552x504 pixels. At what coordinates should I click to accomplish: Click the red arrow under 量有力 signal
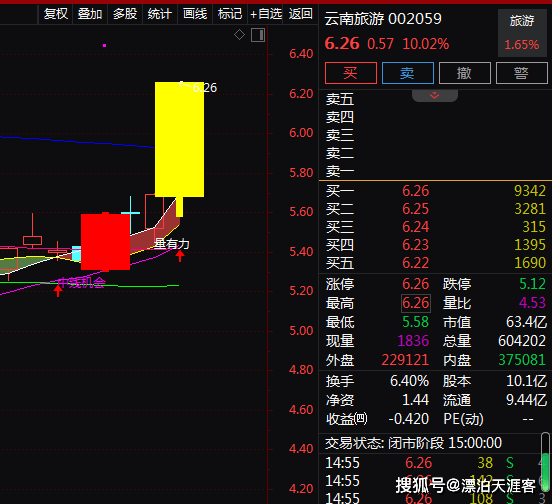[x=180, y=256]
